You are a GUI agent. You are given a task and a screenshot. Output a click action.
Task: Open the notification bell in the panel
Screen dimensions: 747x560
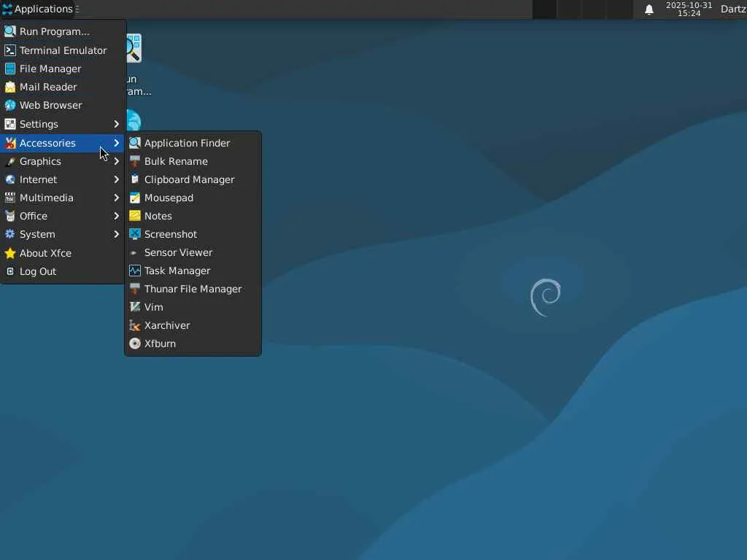[x=649, y=9]
